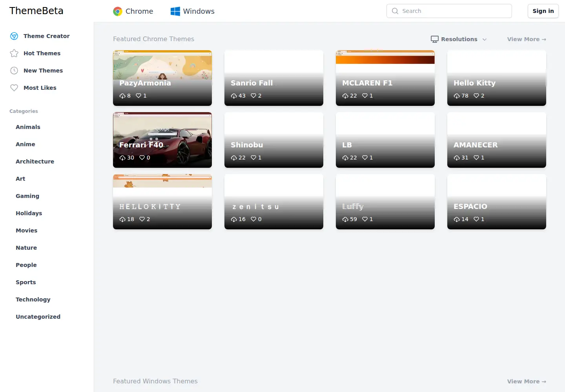Click the Most Likes heart icon
Viewport: 565px width, 392px height.
[14, 88]
